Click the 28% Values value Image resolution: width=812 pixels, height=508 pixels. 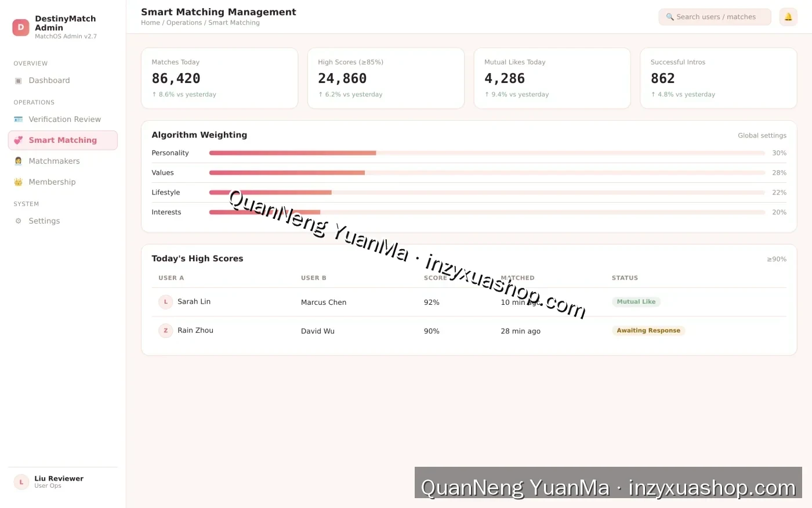point(780,173)
